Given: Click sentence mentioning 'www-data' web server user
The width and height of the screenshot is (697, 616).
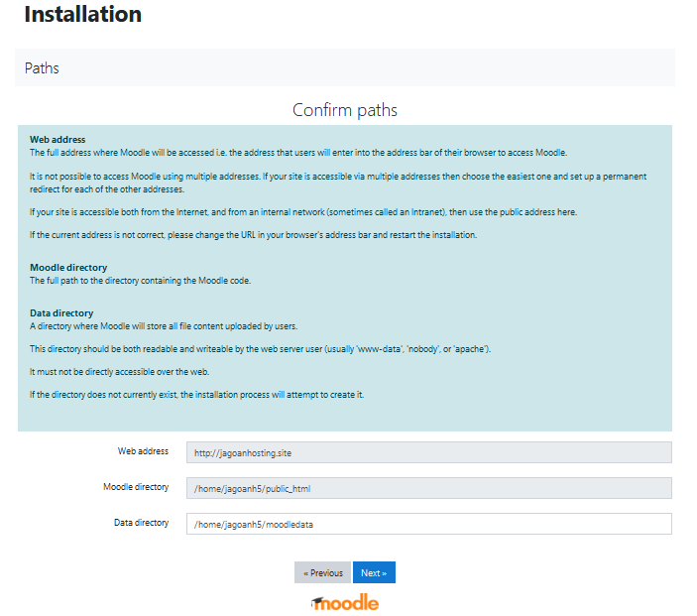Looking at the screenshot, I should 261,349.
